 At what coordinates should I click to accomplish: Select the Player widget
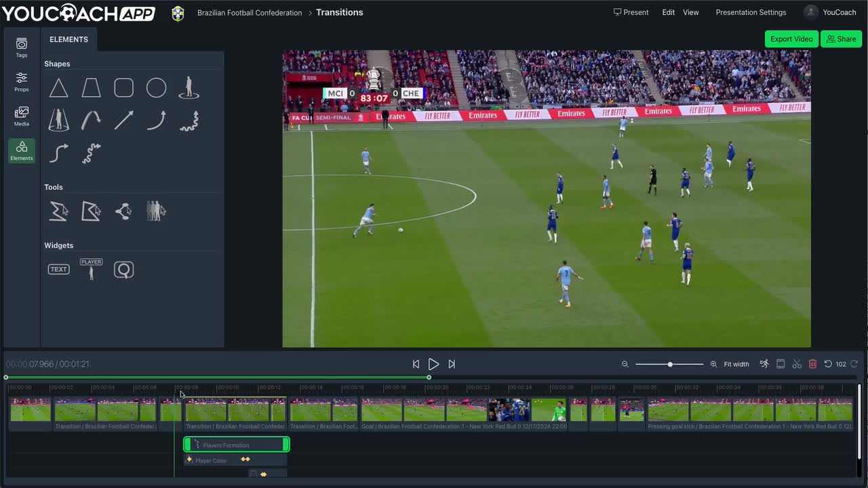(91, 269)
